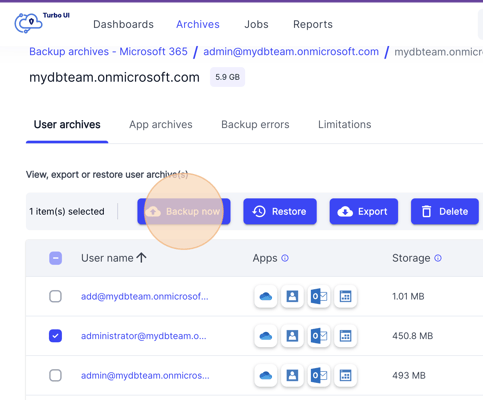This screenshot has height=400, width=483.
Task: Open OneDrive archive for administrator@mydbteam user
Action: 266,336
